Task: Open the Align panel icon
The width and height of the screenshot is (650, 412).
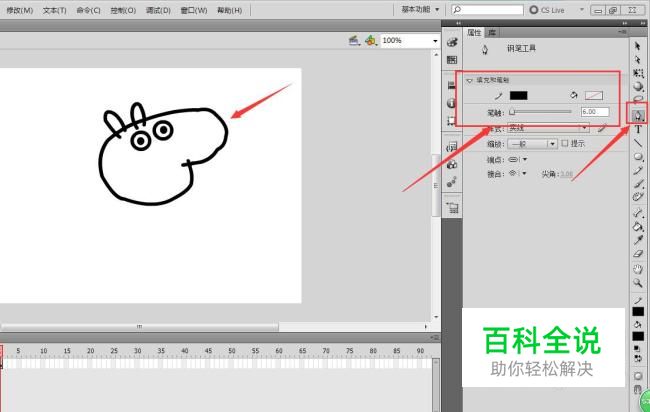Action: (452, 86)
